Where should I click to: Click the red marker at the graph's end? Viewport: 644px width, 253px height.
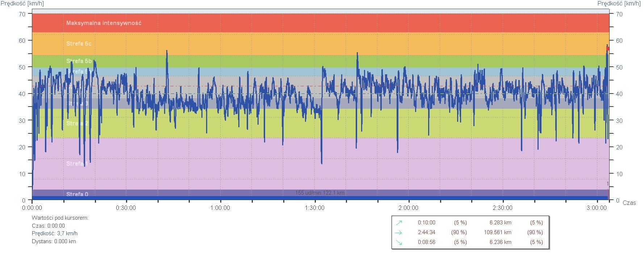click(x=608, y=48)
